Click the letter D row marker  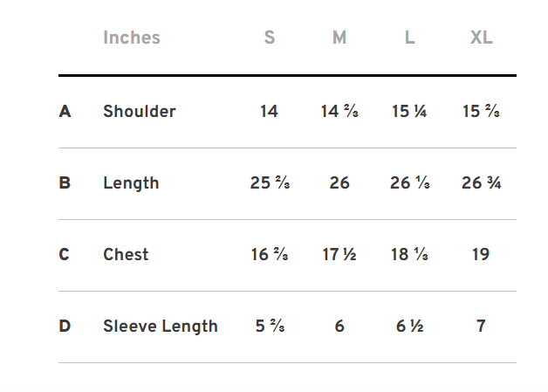point(65,326)
